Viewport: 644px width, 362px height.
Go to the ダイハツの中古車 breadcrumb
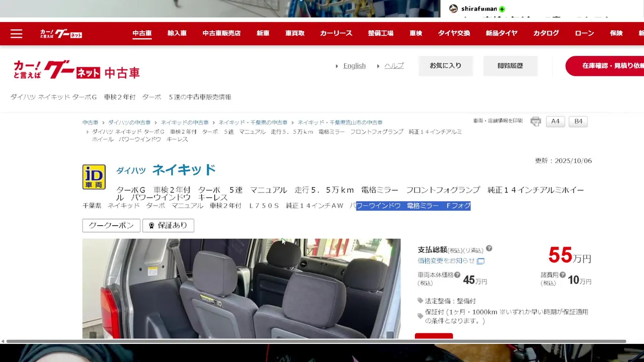point(129,123)
